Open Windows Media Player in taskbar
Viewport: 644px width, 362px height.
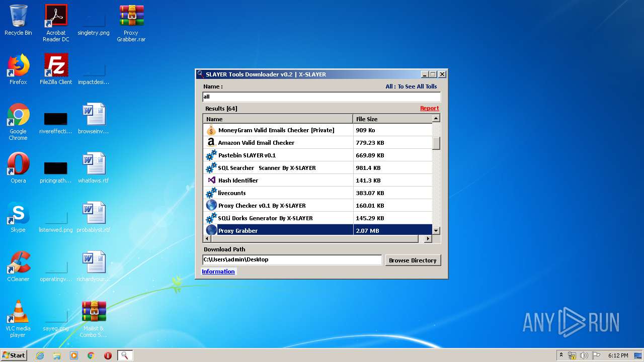pos(74,355)
